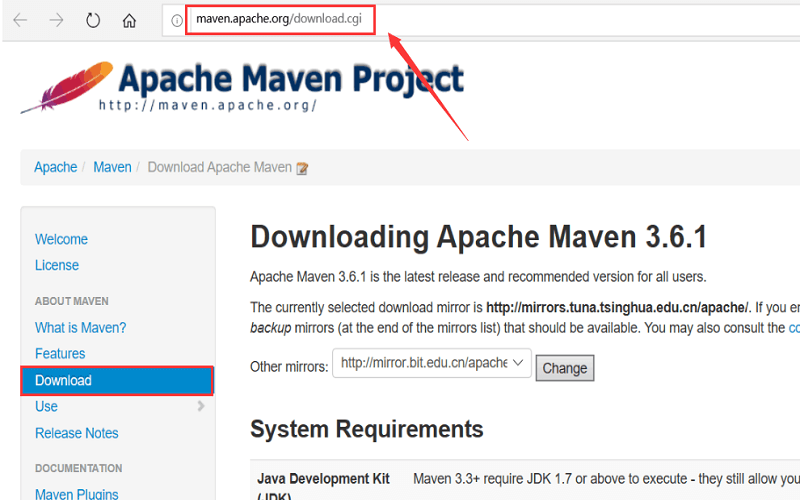Open the browser home page icon
The height and width of the screenshot is (500, 800).
click(x=129, y=20)
